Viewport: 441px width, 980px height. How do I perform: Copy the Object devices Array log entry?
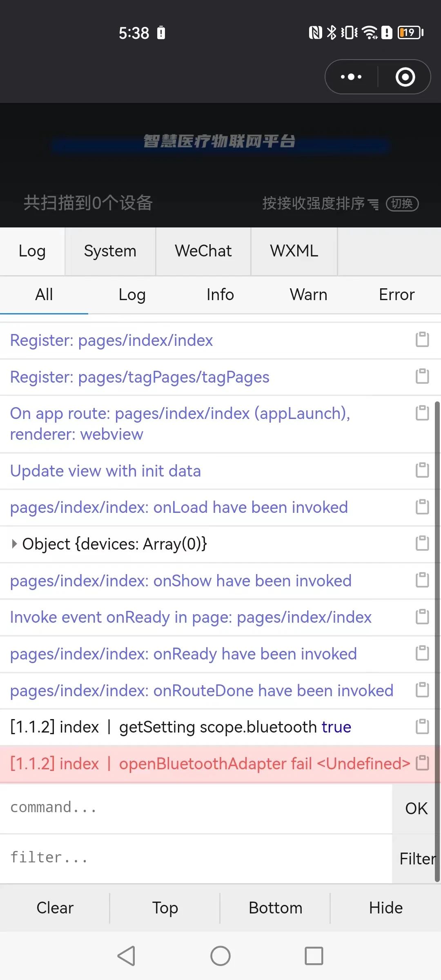[422, 543]
